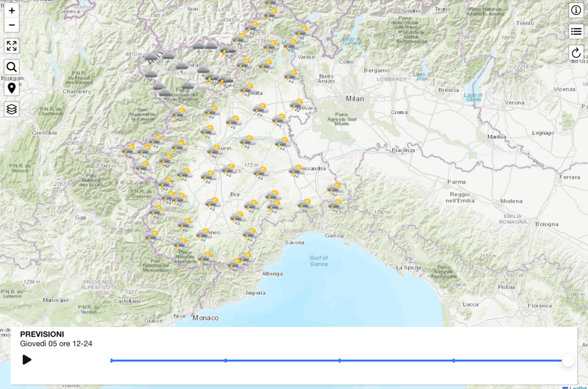Screen dimensions: 588x389
Task: Zoom in on the map
Action: [x=11, y=11]
